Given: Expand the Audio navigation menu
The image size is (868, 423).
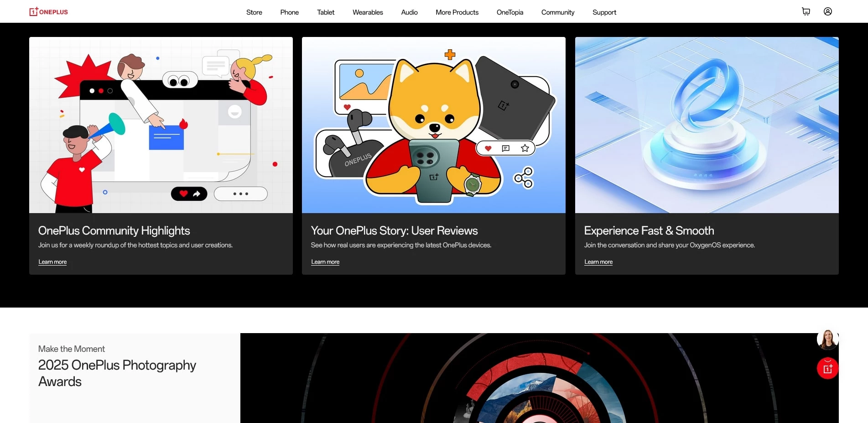Looking at the screenshot, I should point(409,12).
